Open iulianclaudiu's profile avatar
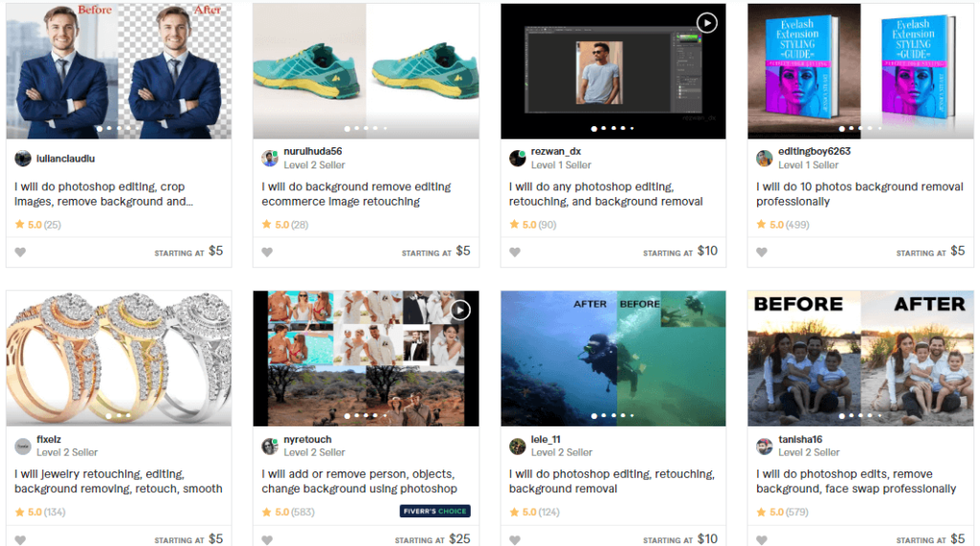The image size is (980, 546). 23,159
